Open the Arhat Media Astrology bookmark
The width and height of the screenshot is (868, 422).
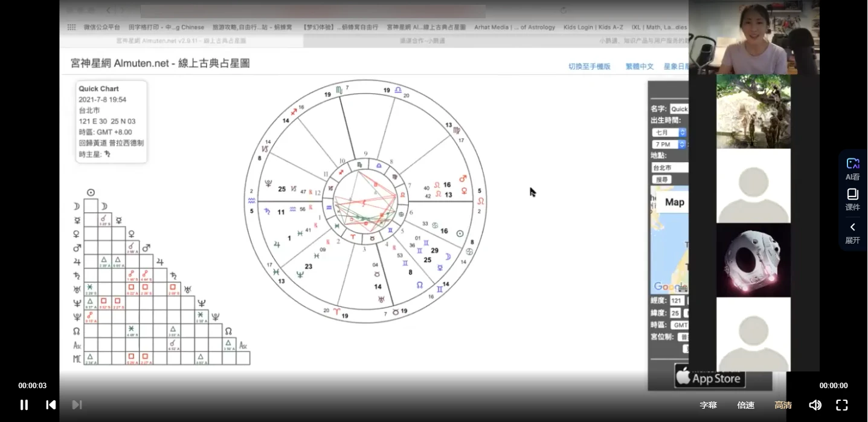click(x=515, y=27)
